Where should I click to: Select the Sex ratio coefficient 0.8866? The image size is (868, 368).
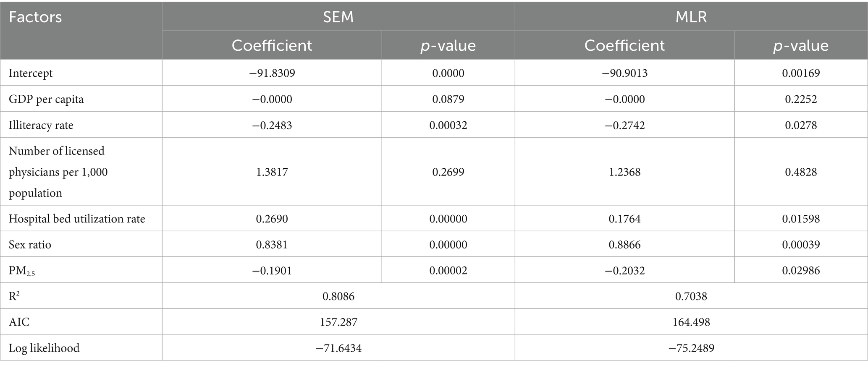[x=624, y=245]
